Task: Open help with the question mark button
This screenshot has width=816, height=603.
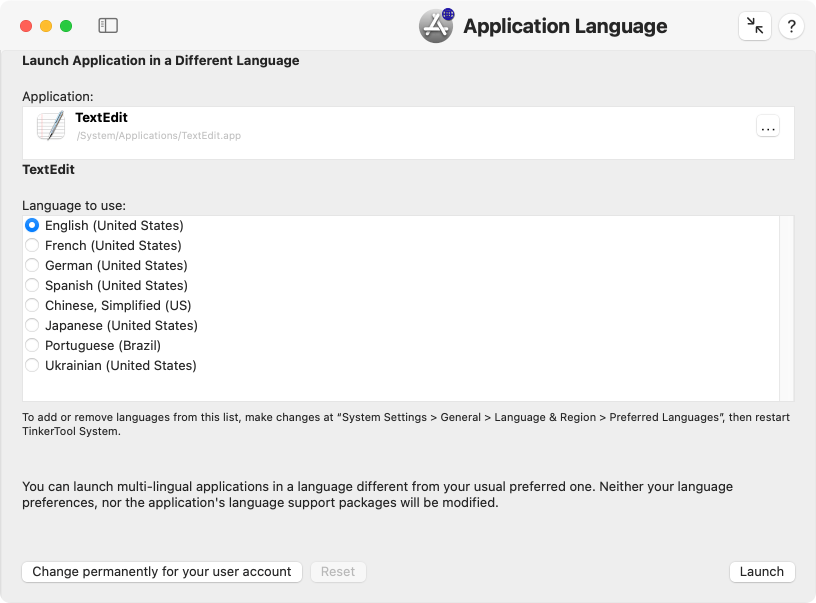Action: [791, 25]
